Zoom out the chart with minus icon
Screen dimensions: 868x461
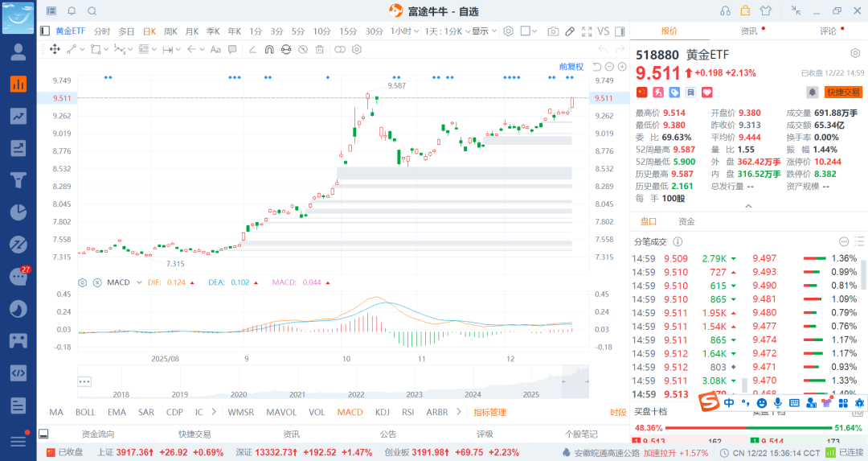point(609,67)
